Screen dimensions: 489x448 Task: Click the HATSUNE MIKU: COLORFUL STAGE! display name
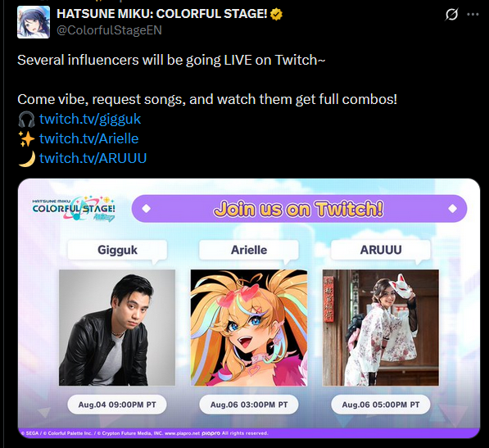(162, 14)
